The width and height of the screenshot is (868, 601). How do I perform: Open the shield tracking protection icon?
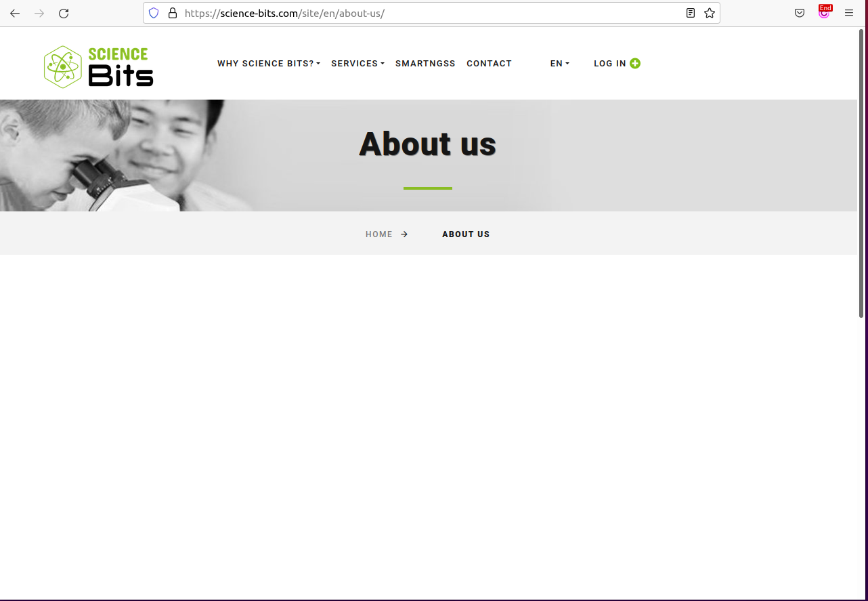coord(154,13)
